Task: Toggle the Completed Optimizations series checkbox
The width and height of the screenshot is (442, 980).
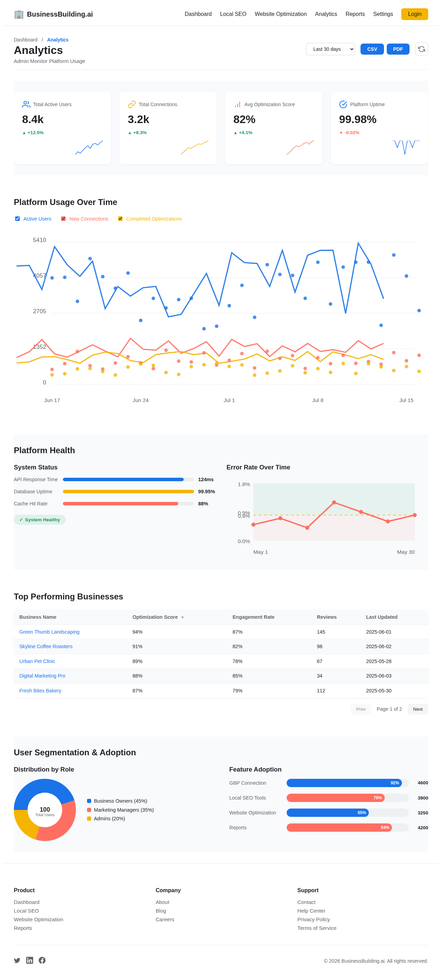Action: [x=121, y=219]
